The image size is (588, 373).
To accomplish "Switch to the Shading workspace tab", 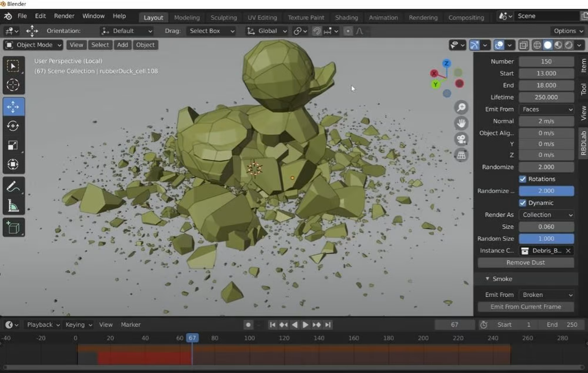I will (346, 17).
